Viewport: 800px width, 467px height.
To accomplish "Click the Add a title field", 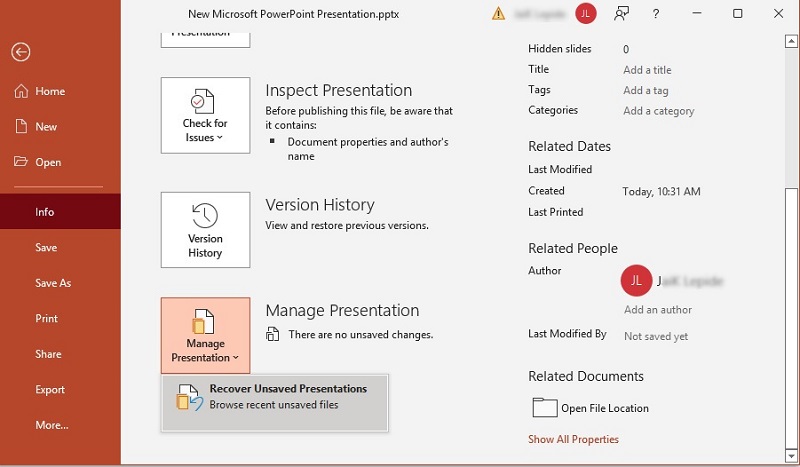I will point(647,70).
